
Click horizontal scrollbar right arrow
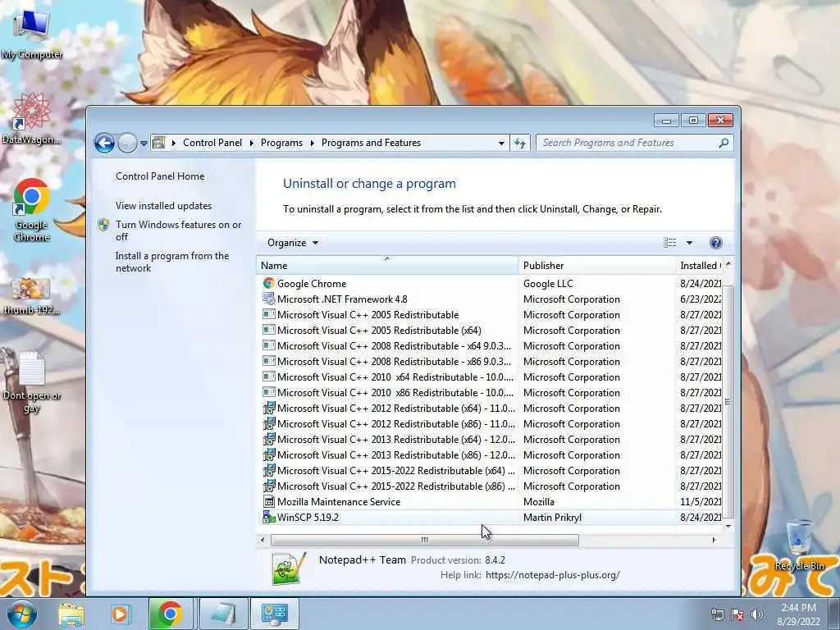point(714,540)
